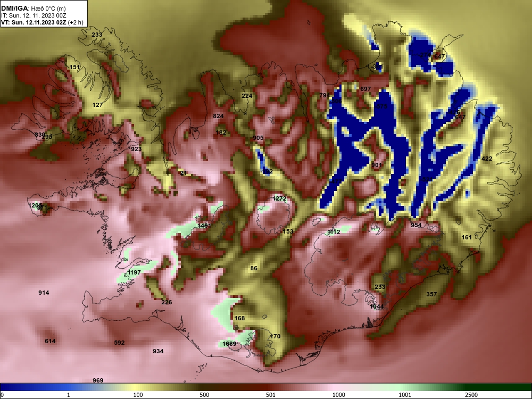Click the 1112 value on the map

334,232
